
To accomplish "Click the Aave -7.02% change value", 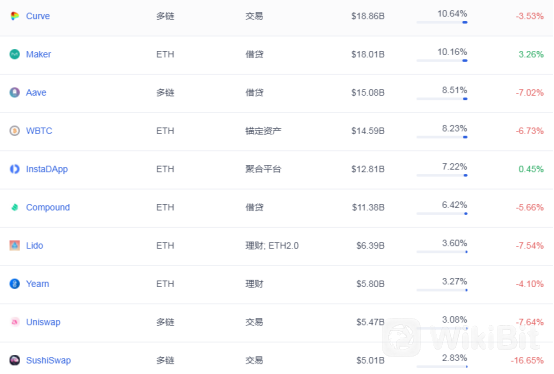I will 530,93.
